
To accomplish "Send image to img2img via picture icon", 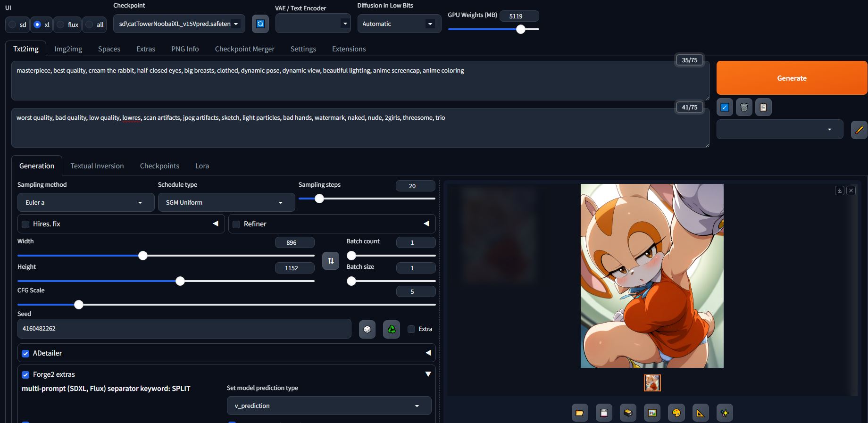I will pyautogui.click(x=652, y=413).
